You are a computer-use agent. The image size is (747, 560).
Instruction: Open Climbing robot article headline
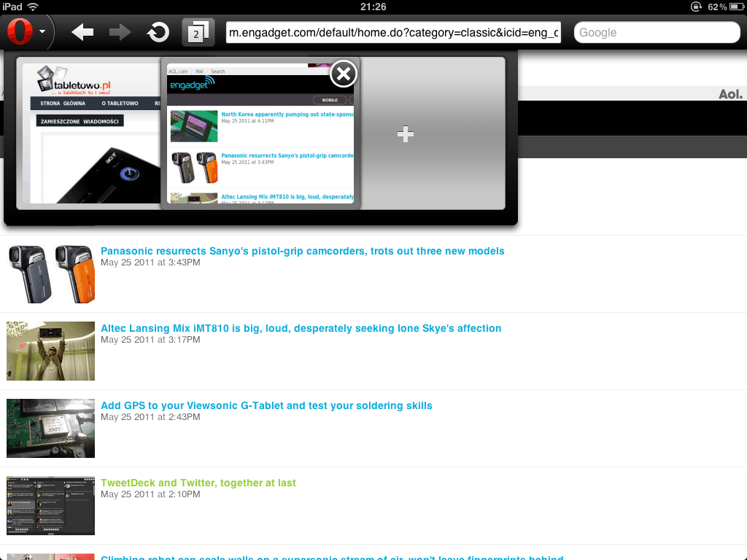click(332, 556)
